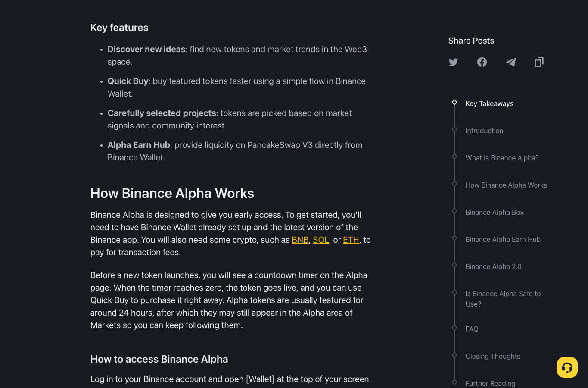588x388 pixels.
Task: Click the Key Takeaways diamond marker
Action: click(454, 102)
